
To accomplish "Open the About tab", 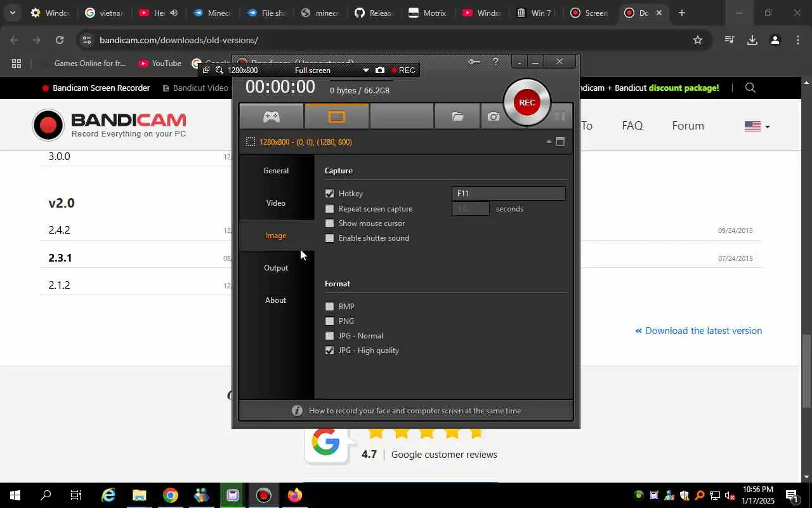I will [276, 300].
